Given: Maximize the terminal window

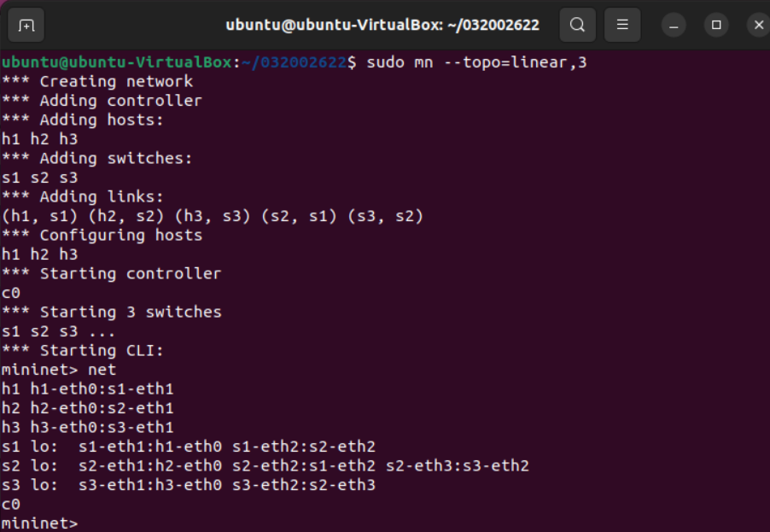Looking at the screenshot, I should 716,25.
